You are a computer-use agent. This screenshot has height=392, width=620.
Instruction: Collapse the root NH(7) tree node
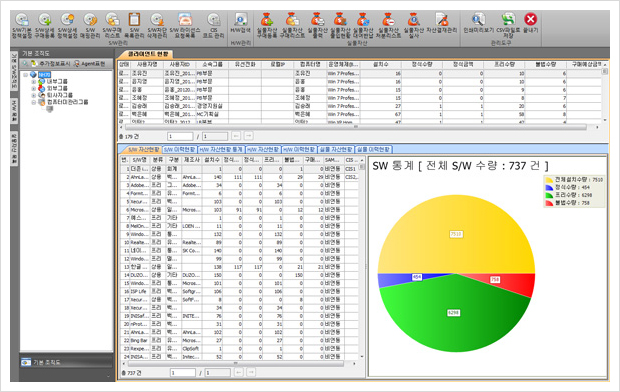coord(26,74)
